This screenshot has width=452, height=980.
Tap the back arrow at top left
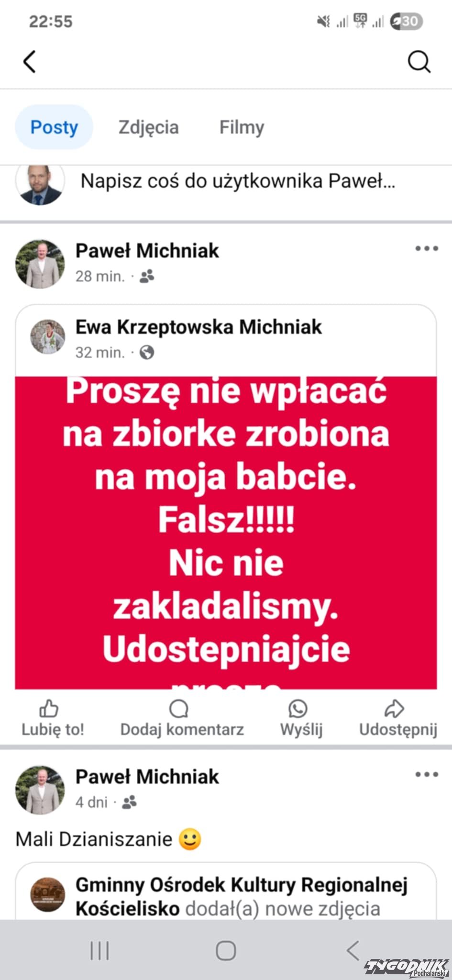click(x=30, y=62)
